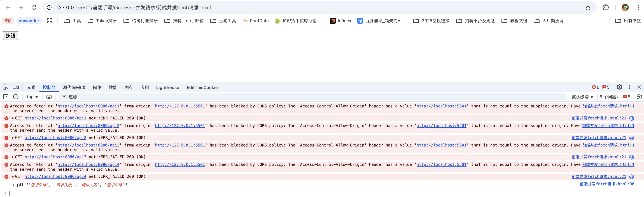Toggle live expression eye icon

click(49, 97)
